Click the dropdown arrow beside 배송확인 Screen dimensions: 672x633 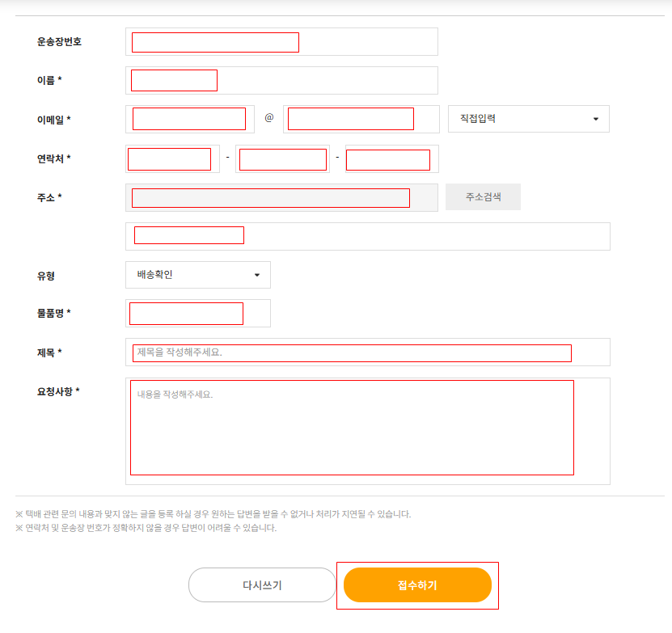pyautogui.click(x=259, y=274)
